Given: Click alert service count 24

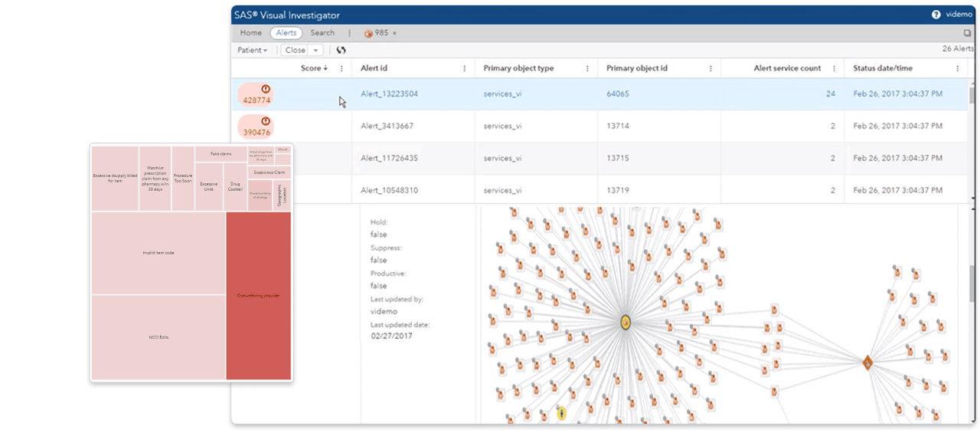Looking at the screenshot, I should [831, 94].
